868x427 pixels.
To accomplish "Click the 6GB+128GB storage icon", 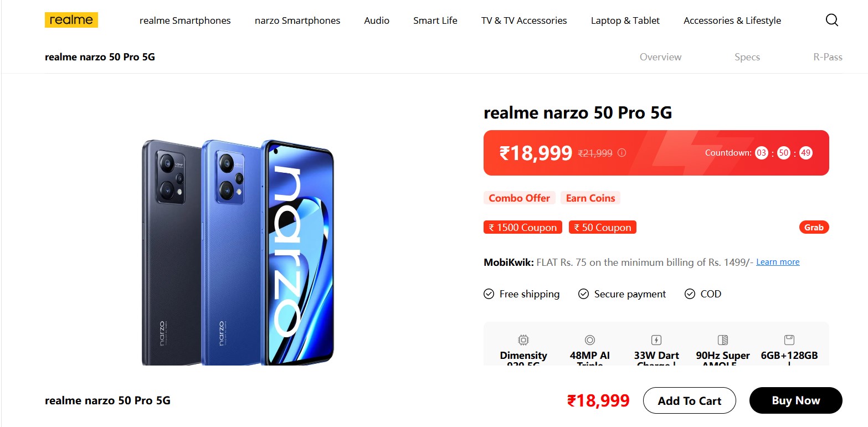I will pyautogui.click(x=789, y=340).
